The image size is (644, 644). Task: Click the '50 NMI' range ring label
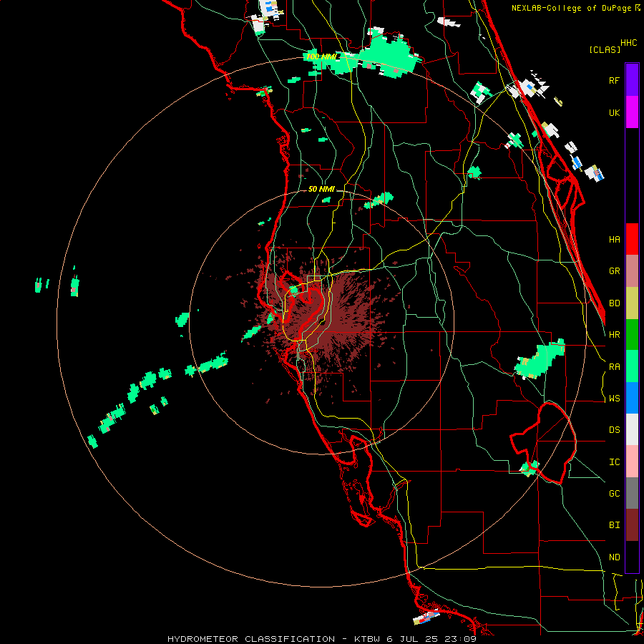(321, 189)
